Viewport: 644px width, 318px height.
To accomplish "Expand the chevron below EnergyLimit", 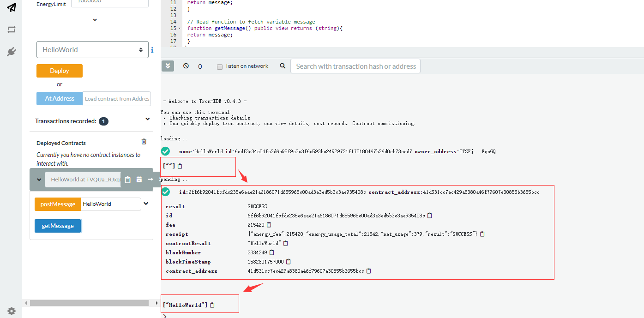I will [x=95, y=20].
